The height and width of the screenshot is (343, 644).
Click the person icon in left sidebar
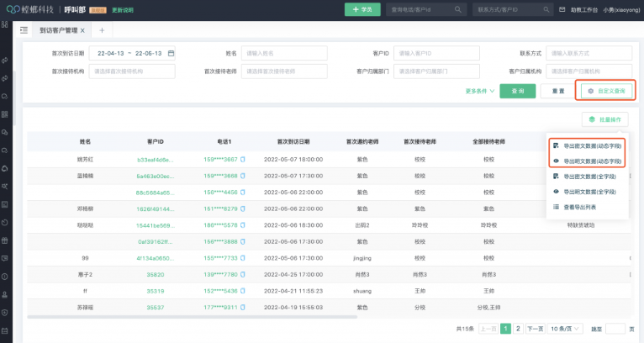tap(5, 294)
